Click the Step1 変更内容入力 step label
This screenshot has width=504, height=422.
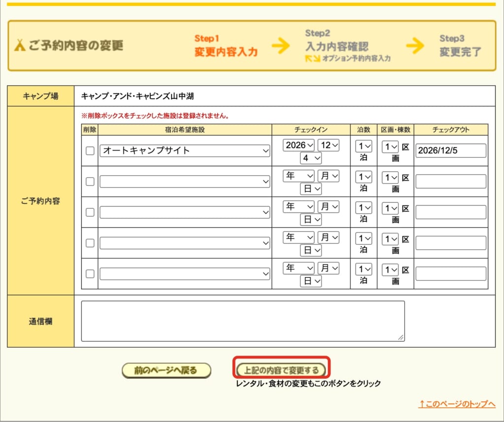[226, 46]
